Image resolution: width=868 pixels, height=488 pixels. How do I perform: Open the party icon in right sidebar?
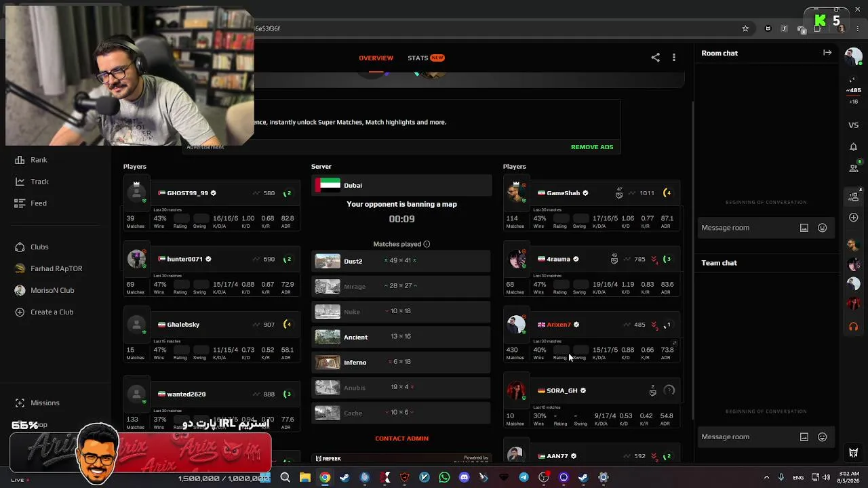point(854,197)
